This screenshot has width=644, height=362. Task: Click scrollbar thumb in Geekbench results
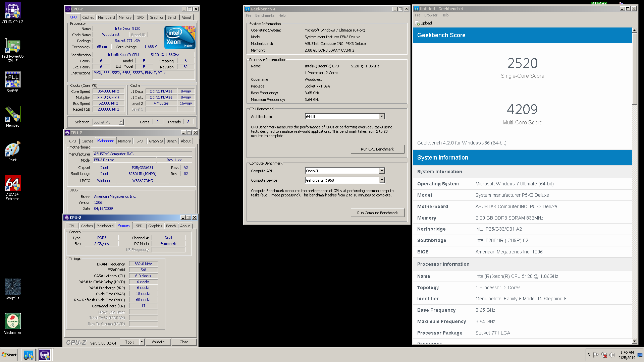point(634,69)
